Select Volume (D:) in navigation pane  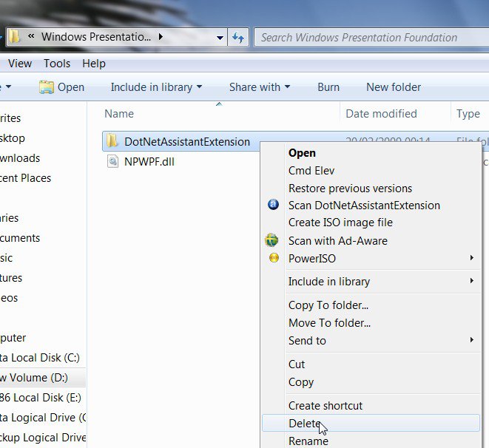pyautogui.click(x=34, y=378)
